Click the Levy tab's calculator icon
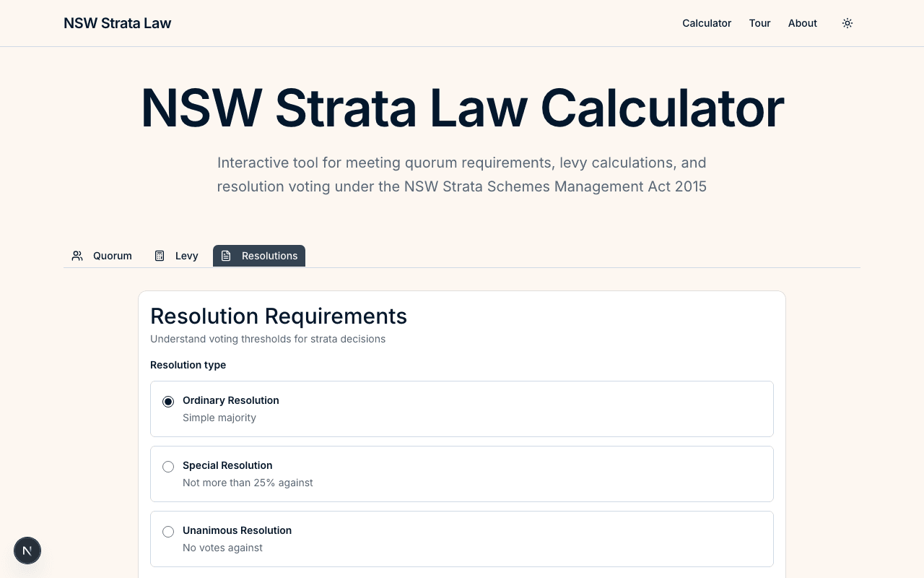The width and height of the screenshot is (924, 578). [160, 256]
